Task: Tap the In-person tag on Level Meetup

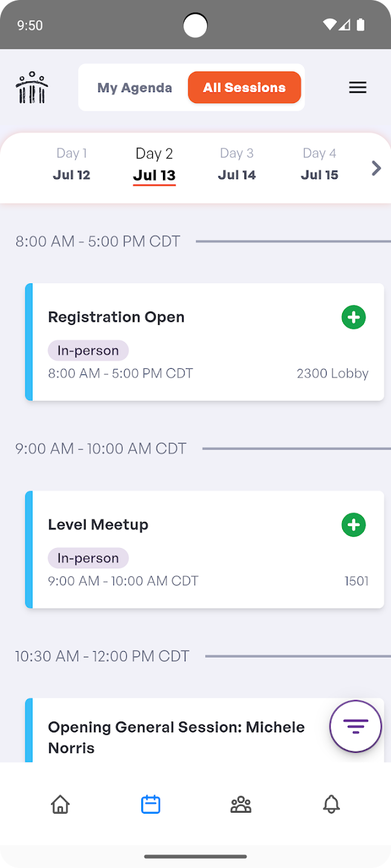Action: [x=88, y=558]
